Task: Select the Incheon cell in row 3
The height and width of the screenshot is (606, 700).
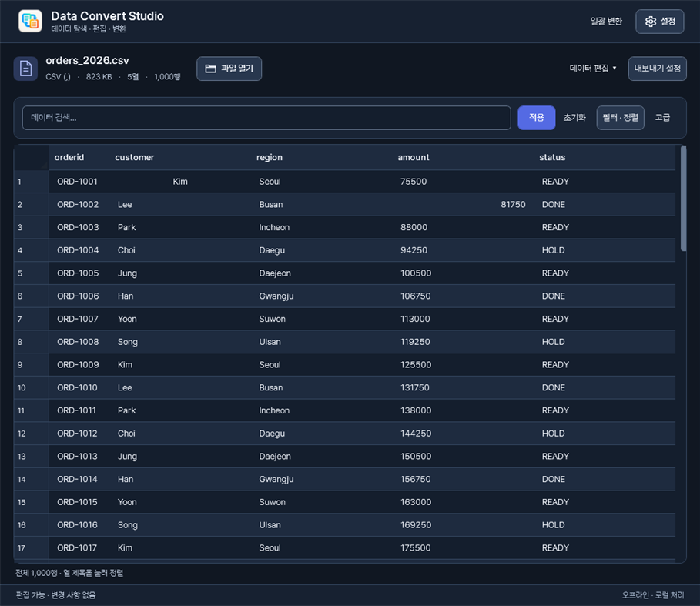Action: coord(322,228)
